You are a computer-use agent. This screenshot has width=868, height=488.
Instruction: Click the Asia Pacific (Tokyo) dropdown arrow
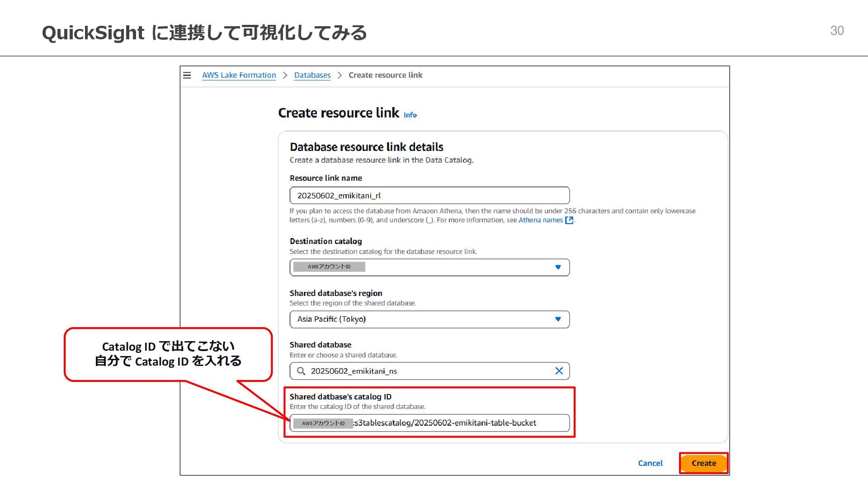coord(558,319)
